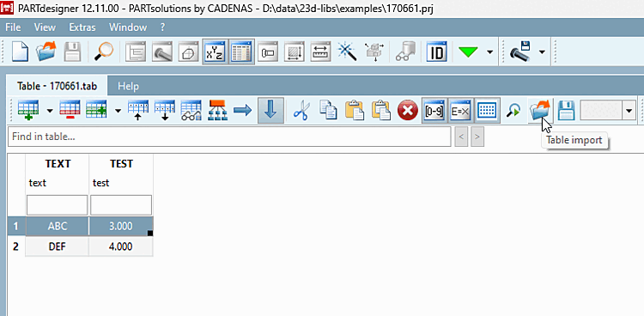Open the ruler measurement window icon
Screen dimensions: 644x316
click(x=321, y=52)
